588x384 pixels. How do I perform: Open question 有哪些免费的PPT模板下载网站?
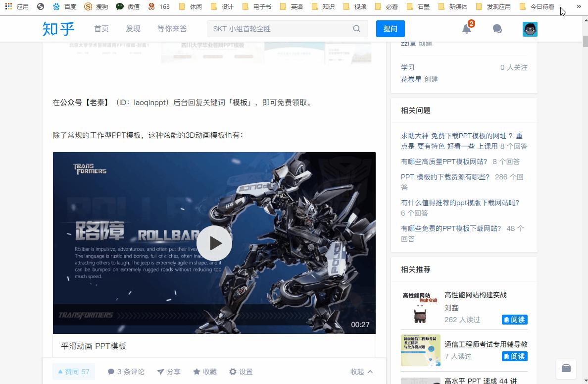click(451, 228)
